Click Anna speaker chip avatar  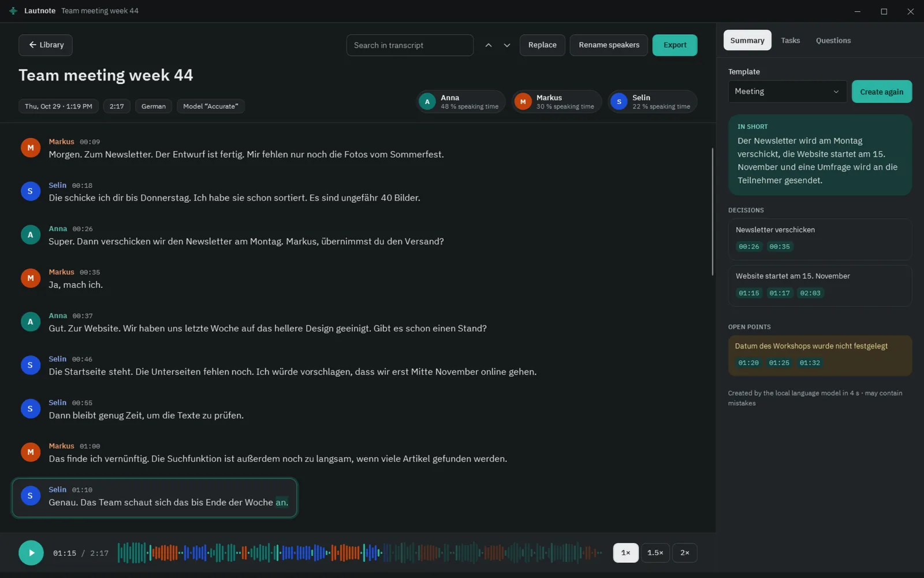point(427,102)
